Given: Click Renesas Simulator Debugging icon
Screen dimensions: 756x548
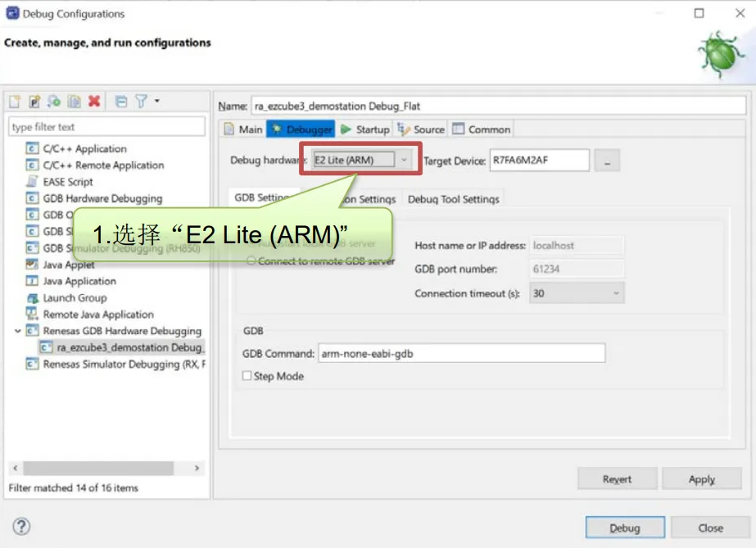Looking at the screenshot, I should (x=32, y=364).
